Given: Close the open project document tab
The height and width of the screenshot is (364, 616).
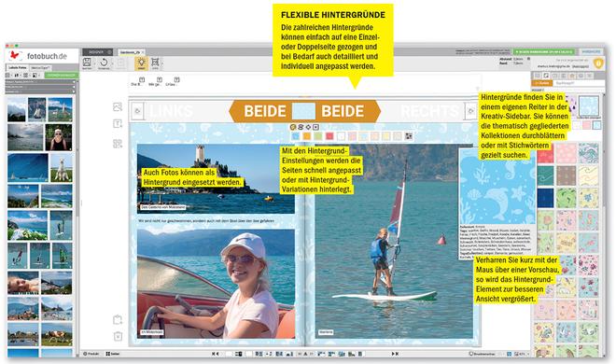Looking at the screenshot, I should click(143, 52).
